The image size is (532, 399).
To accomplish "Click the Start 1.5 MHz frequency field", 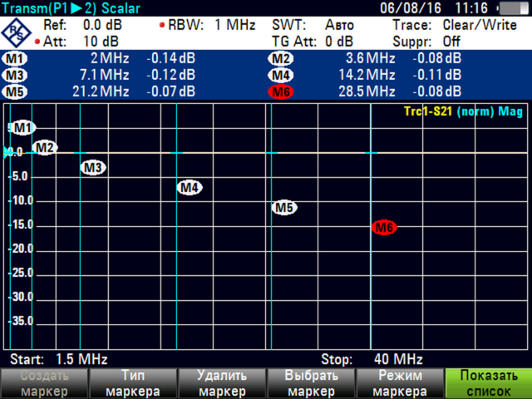I will 58,360.
